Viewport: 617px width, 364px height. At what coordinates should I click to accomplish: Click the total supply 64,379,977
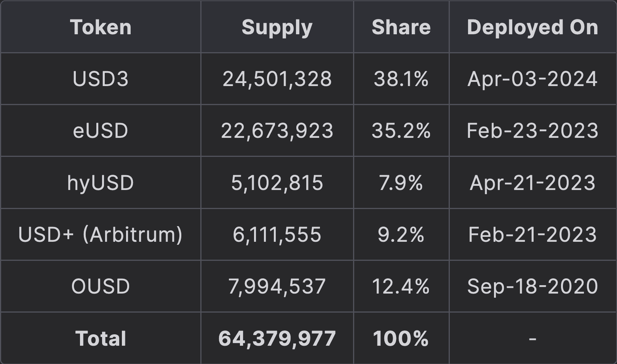[277, 338]
